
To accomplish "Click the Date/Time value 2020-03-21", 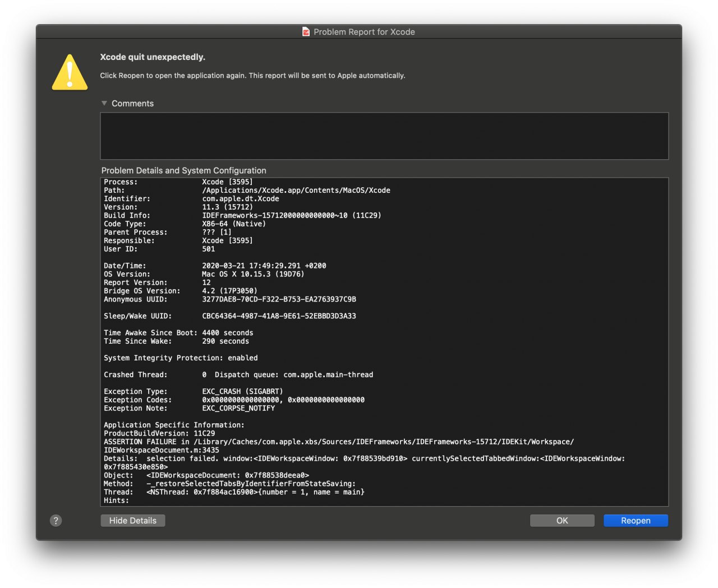I will click(264, 266).
